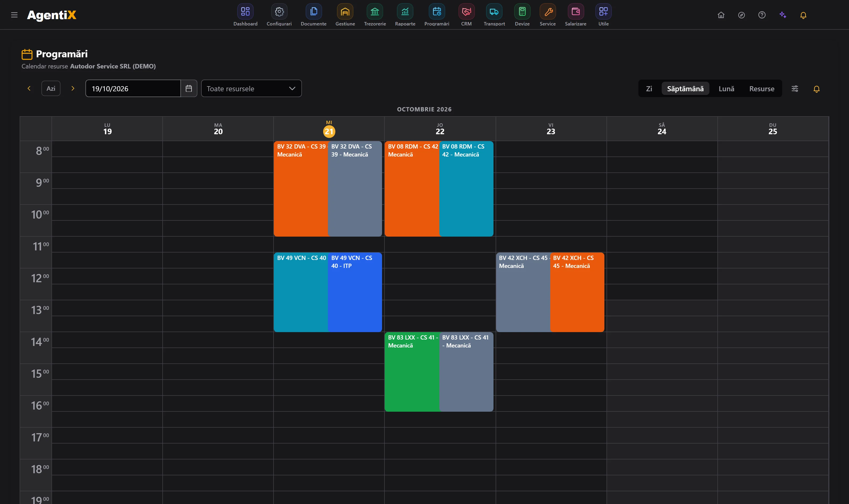Click the purple AI sparkle icon

(x=783, y=15)
